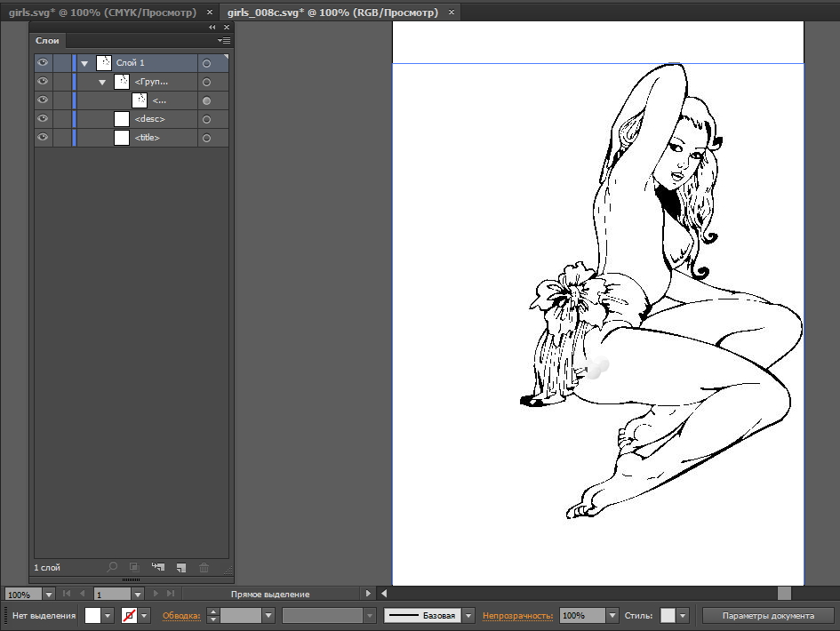Viewport: 840px width, 631px height.
Task: Click the Create New Sublayer icon
Action: [x=158, y=567]
